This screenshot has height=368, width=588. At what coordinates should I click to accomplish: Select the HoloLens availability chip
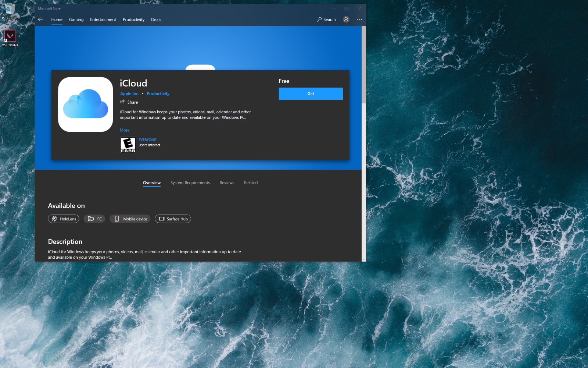(x=64, y=219)
